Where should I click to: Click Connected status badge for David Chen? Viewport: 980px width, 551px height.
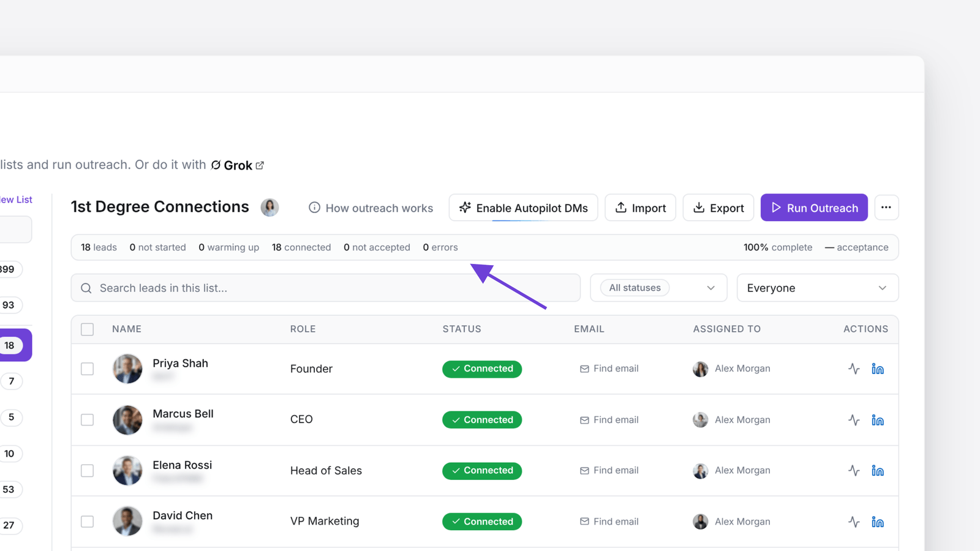click(x=482, y=522)
